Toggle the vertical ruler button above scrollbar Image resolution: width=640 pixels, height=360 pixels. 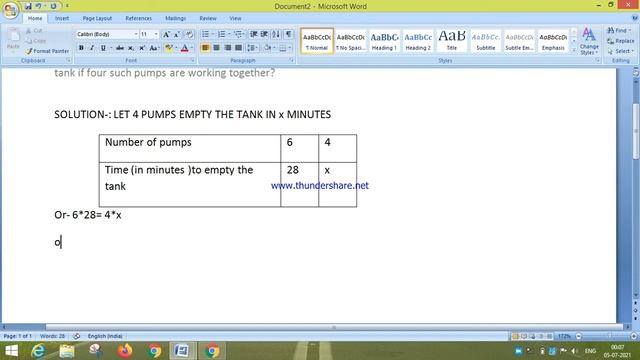coord(636,73)
